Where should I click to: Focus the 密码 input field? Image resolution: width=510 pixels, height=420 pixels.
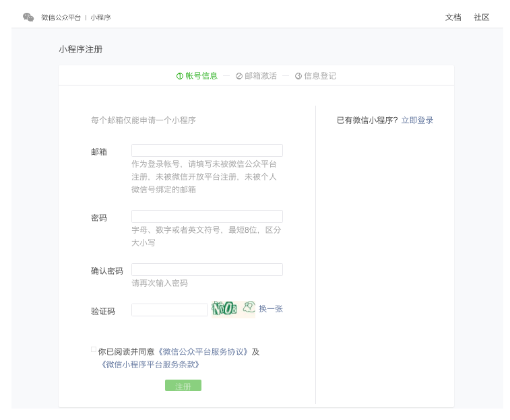coord(208,216)
